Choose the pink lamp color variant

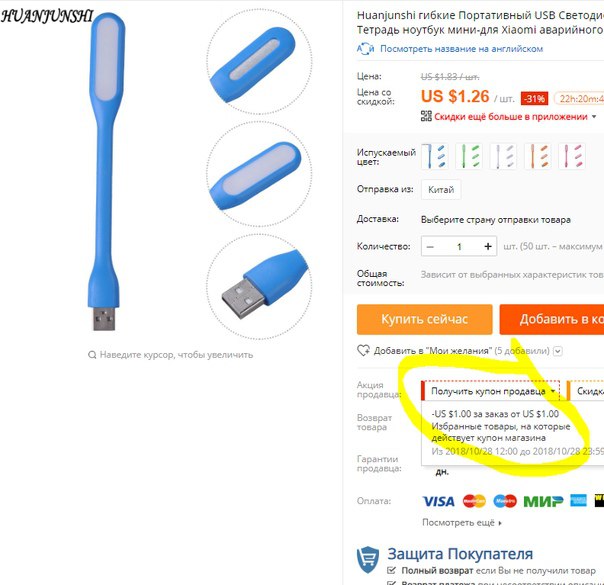(x=572, y=156)
